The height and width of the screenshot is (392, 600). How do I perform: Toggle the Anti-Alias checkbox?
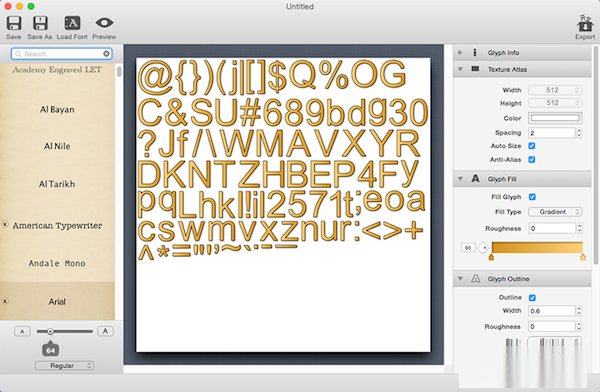click(x=532, y=159)
